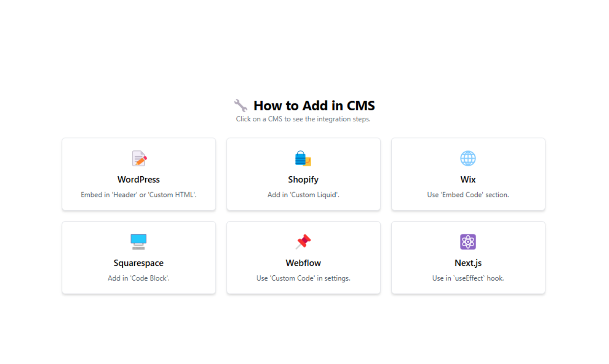Select the Wix card title
The image size is (609, 364).
(x=468, y=180)
